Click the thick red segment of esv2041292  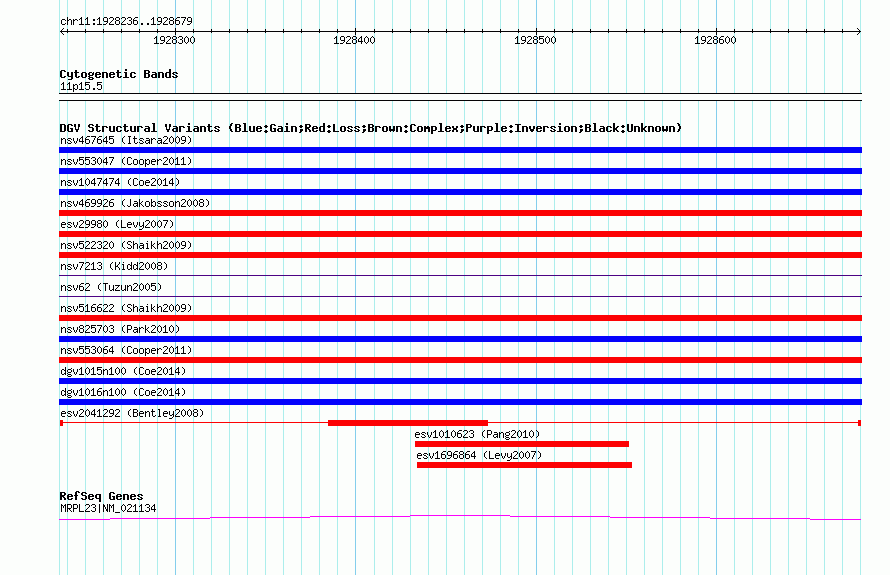(x=408, y=423)
